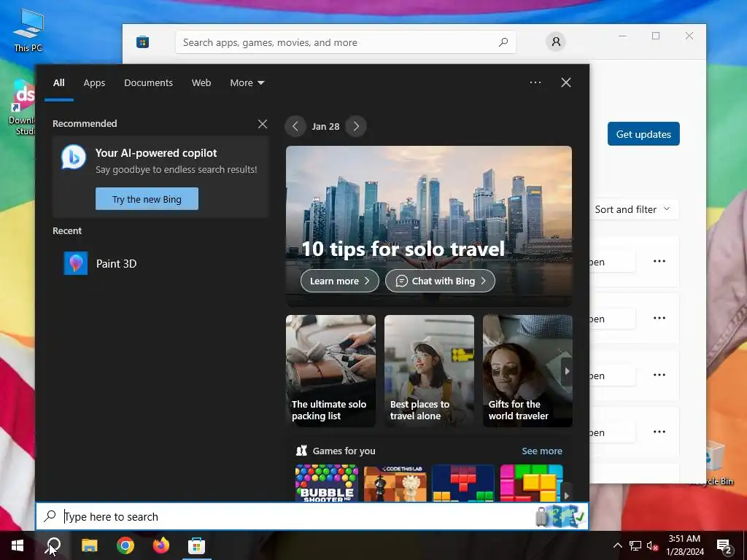
Task: Open the network status tray icon
Action: pyautogui.click(x=635, y=545)
